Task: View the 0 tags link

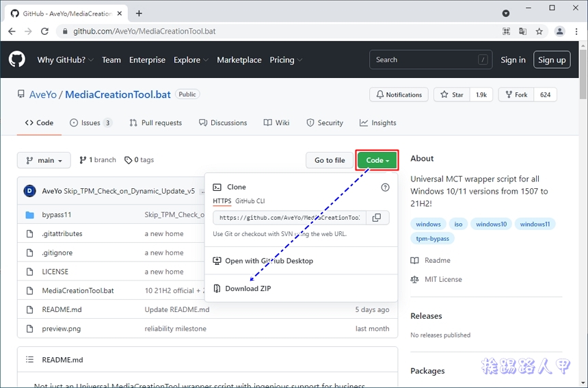Action: point(139,160)
